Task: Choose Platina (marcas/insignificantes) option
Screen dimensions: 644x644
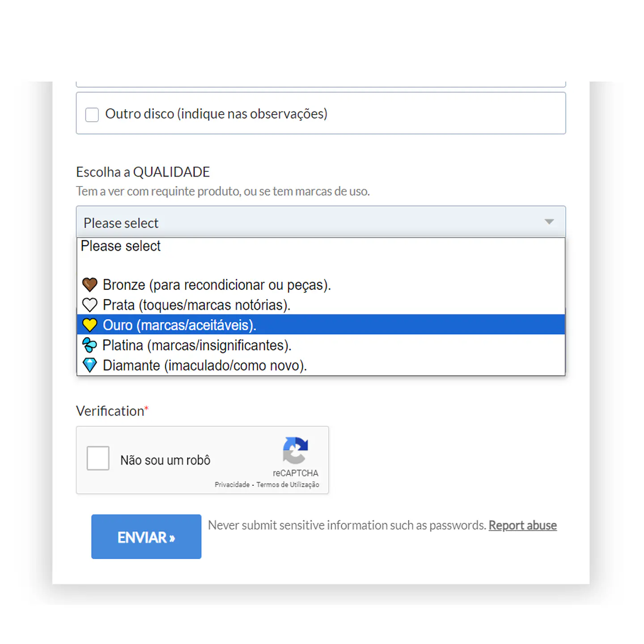Action: 321,345
